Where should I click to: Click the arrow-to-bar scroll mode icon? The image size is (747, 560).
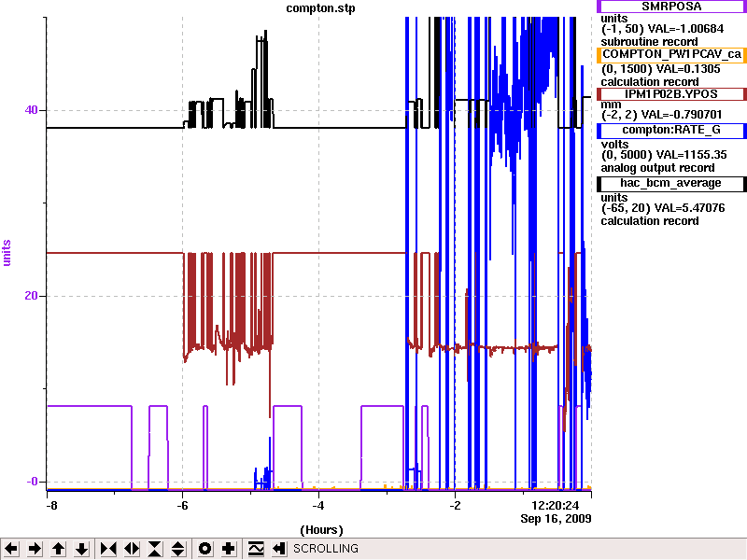(279, 549)
